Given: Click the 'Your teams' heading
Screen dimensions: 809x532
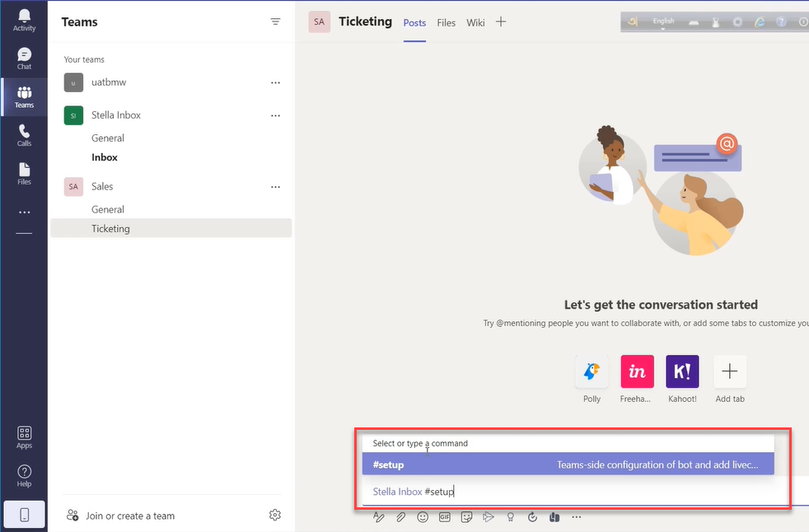Looking at the screenshot, I should tap(84, 59).
